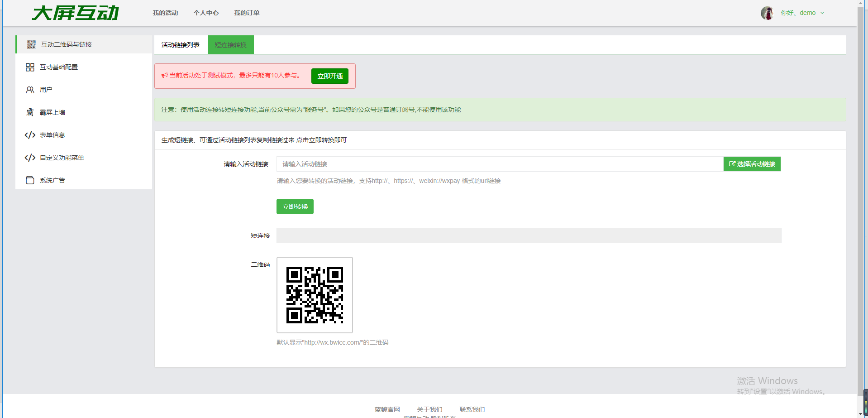Click the demo user avatar
The width and height of the screenshot is (868, 418).
point(767,13)
